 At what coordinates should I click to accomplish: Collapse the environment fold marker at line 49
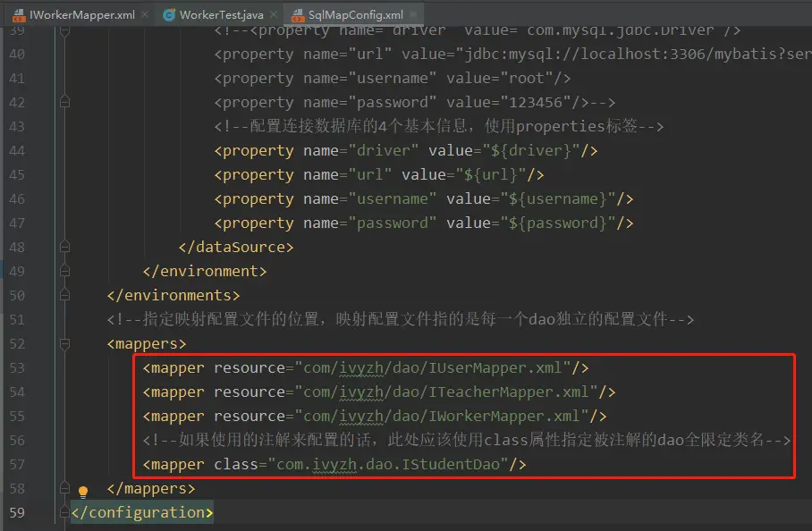pyautogui.click(x=64, y=270)
